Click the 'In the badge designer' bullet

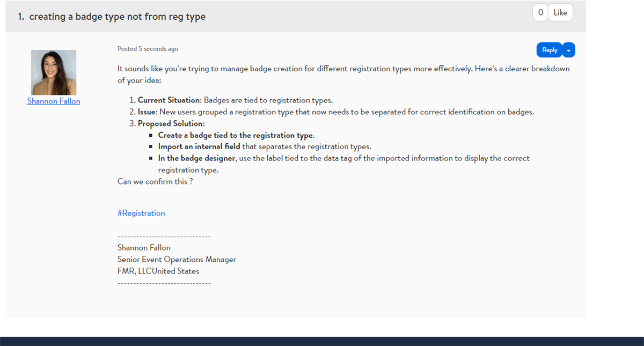[343, 158]
